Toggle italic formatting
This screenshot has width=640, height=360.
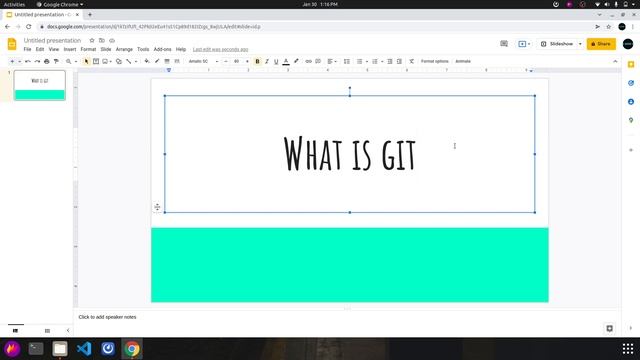[267, 61]
